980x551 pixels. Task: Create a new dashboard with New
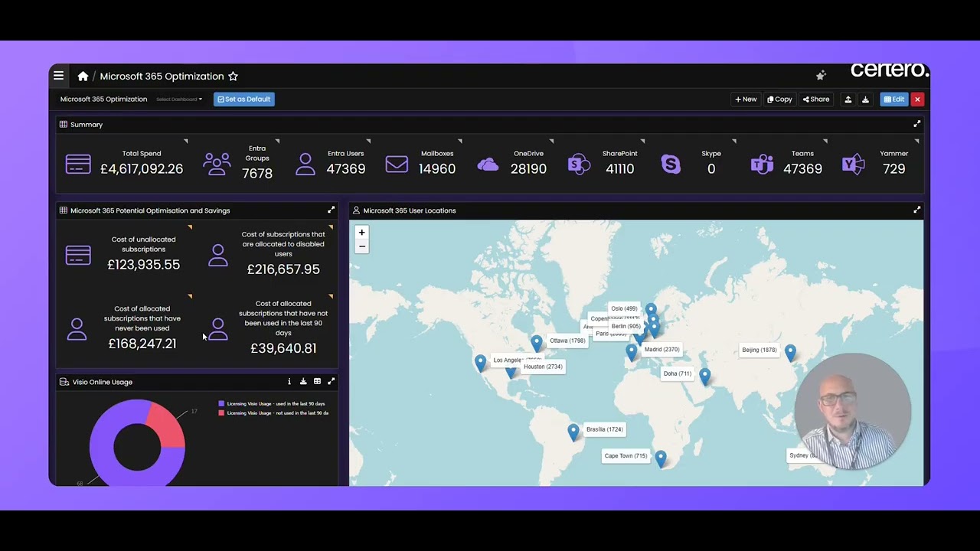[x=746, y=99]
